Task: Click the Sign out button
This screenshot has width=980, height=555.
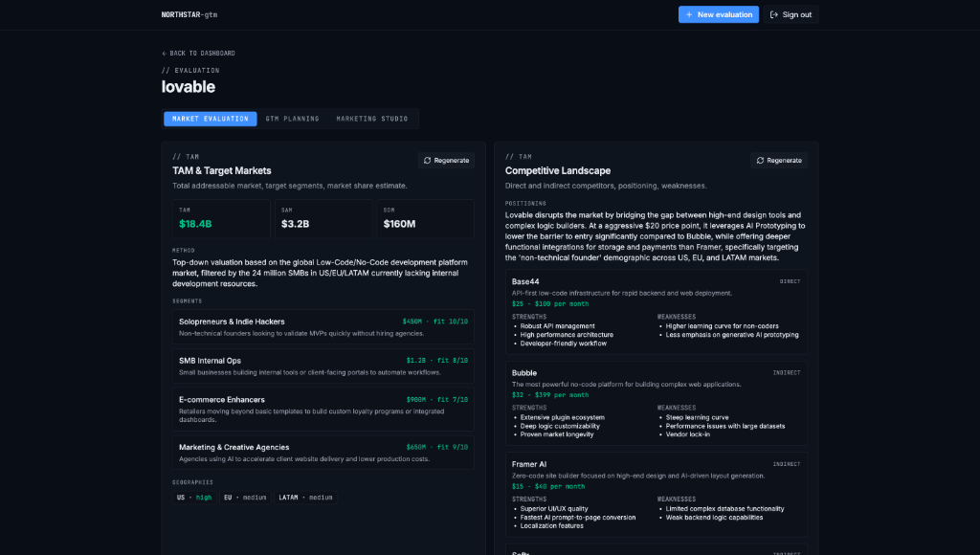Action: click(x=791, y=14)
